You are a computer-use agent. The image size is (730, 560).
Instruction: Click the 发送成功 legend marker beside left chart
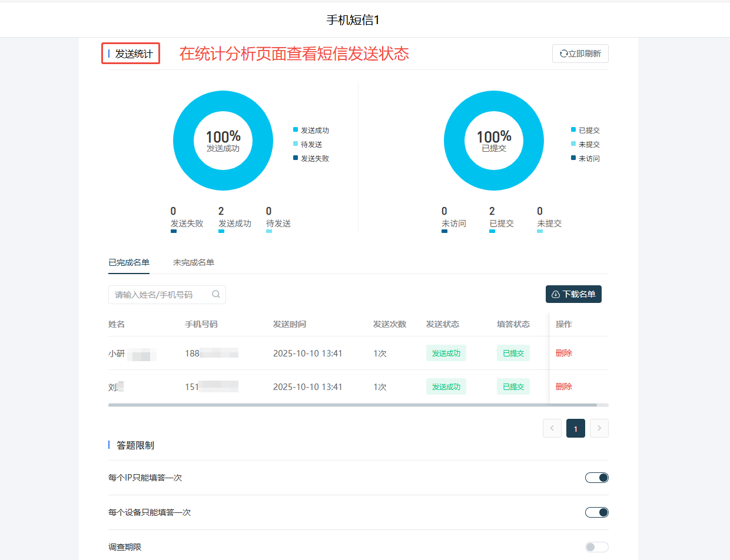pyautogui.click(x=296, y=130)
